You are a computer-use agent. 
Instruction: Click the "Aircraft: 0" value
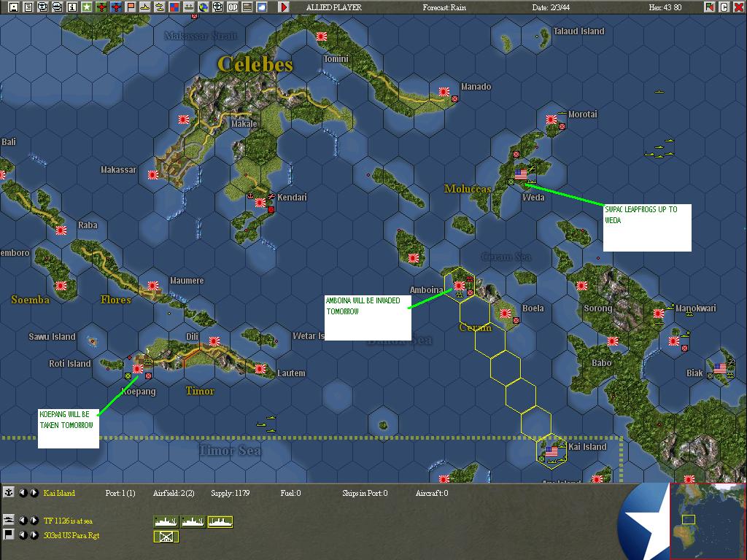tap(432, 493)
